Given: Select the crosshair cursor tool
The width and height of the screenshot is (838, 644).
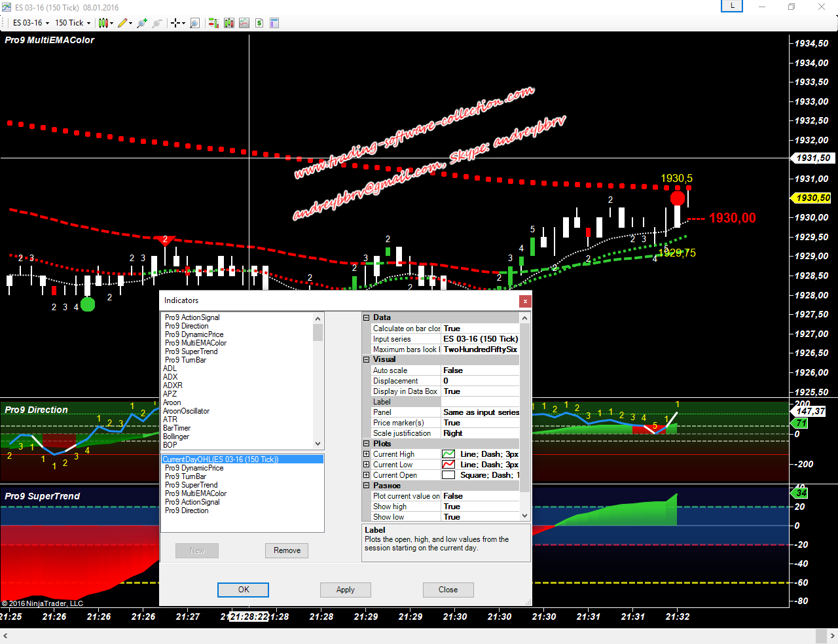Looking at the screenshot, I should coord(175,23).
